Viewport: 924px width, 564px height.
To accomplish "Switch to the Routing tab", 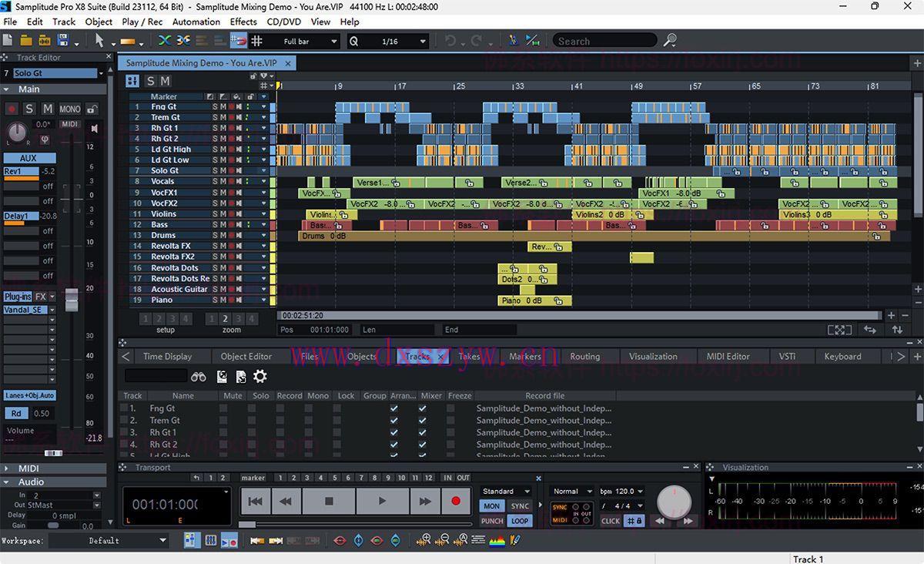I will 584,356.
